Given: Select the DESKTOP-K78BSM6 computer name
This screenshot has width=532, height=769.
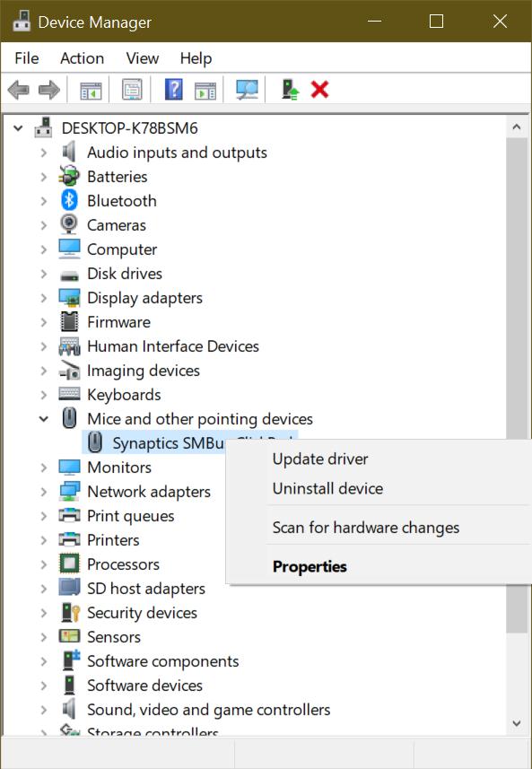Looking at the screenshot, I should (x=129, y=128).
